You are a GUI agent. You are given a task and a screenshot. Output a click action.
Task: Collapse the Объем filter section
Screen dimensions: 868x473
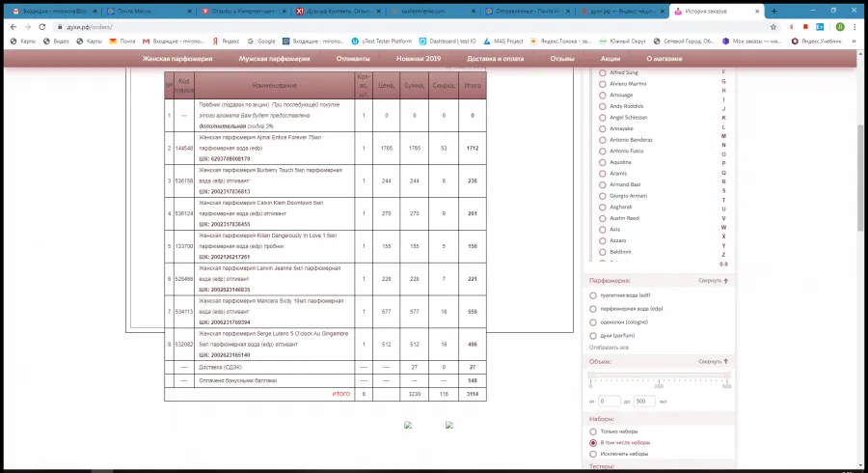pyautogui.click(x=713, y=362)
